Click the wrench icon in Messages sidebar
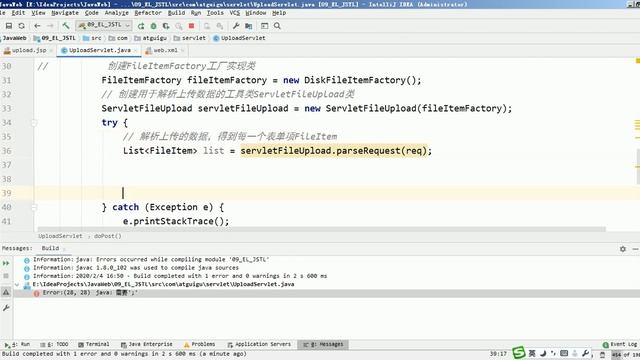The image size is (640, 360). coord(6,308)
